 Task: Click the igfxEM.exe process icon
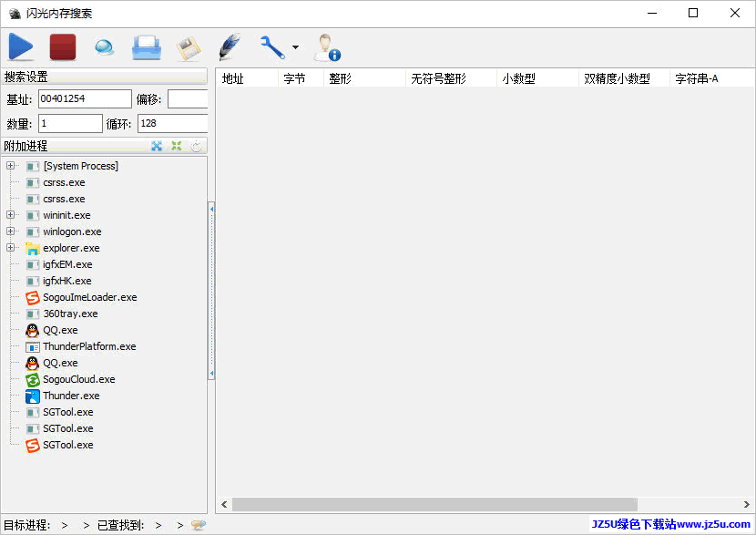[32, 265]
